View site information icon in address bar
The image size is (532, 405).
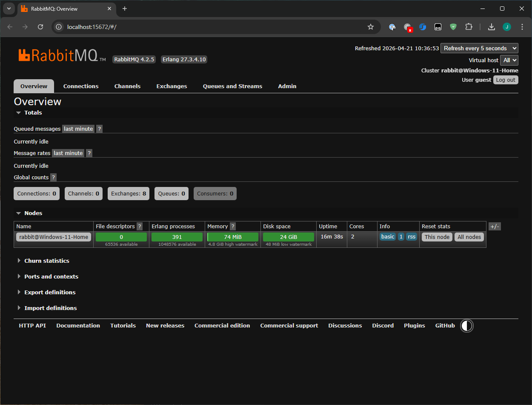[59, 27]
